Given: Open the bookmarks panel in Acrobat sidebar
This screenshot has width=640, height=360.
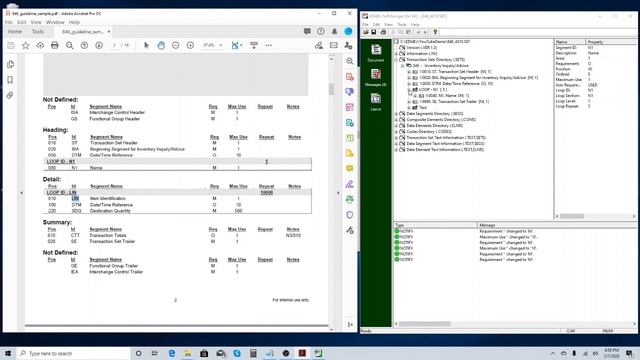Looking at the screenshot, I should pyautogui.click(x=10, y=80).
